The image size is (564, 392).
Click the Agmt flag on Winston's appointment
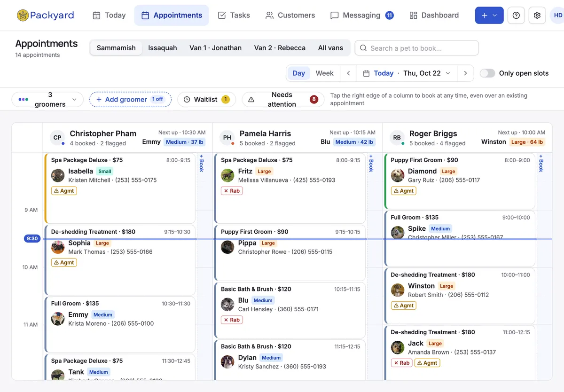pyautogui.click(x=404, y=306)
